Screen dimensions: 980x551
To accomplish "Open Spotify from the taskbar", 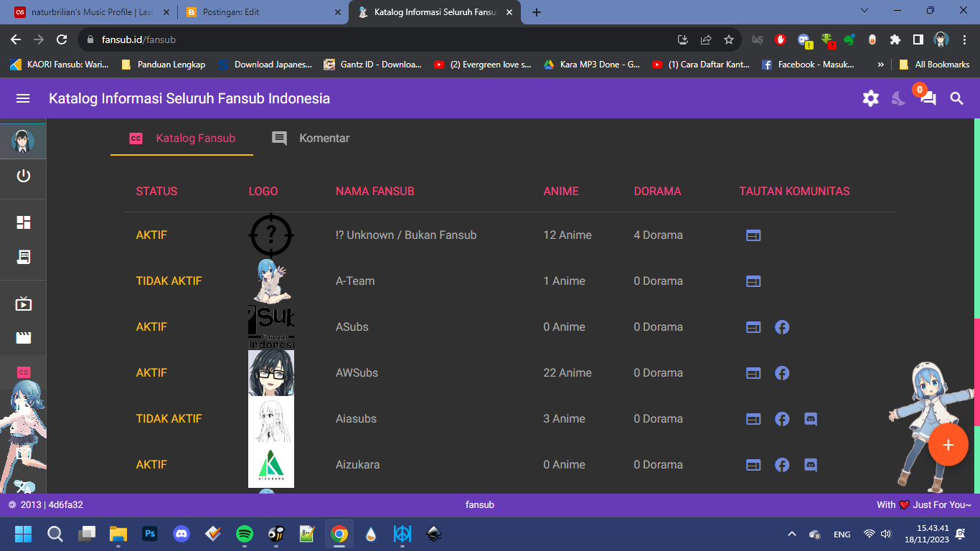I will pyautogui.click(x=245, y=534).
